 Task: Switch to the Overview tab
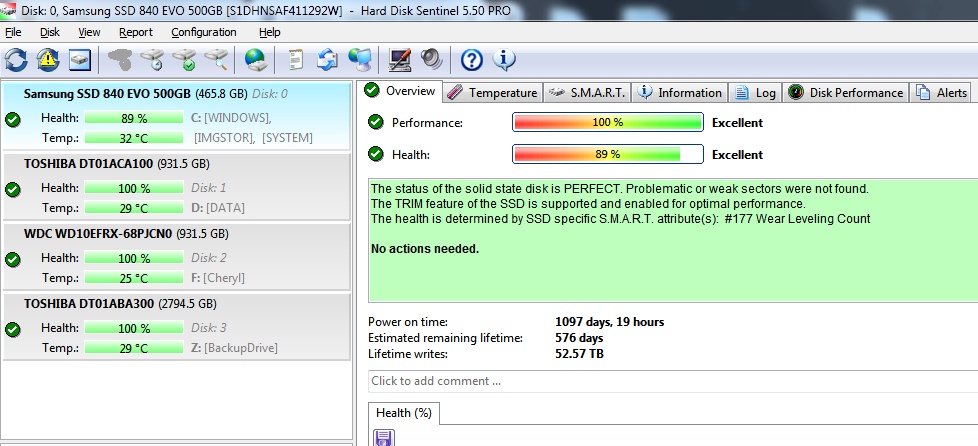[x=402, y=91]
